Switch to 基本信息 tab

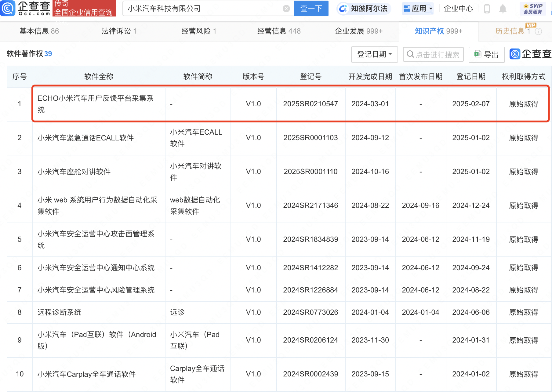pos(39,31)
